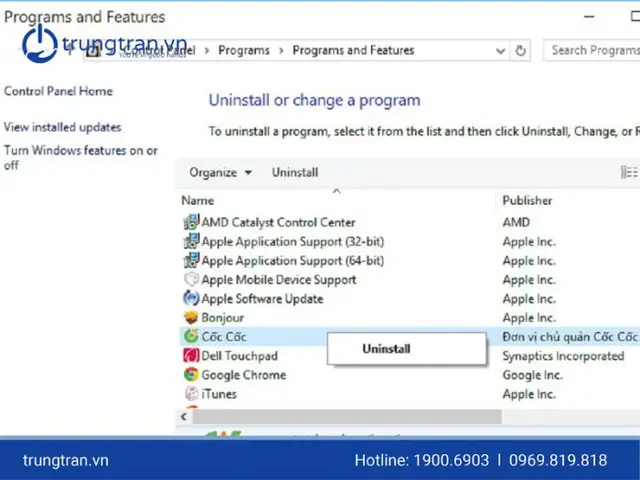Click the Bonjour package icon
640x480 pixels.
[x=191, y=318]
